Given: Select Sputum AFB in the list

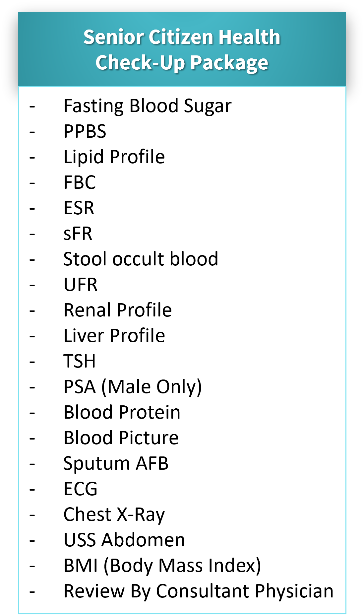Looking at the screenshot, I should click(x=116, y=464).
